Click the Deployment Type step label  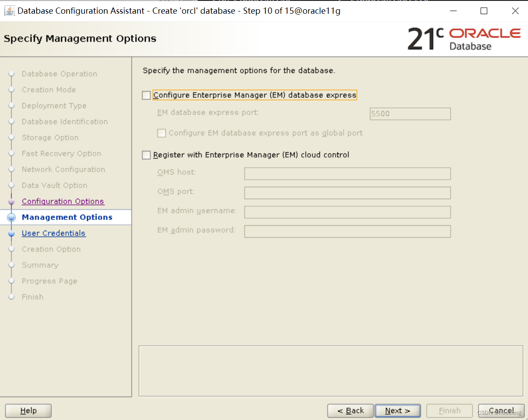tap(54, 106)
